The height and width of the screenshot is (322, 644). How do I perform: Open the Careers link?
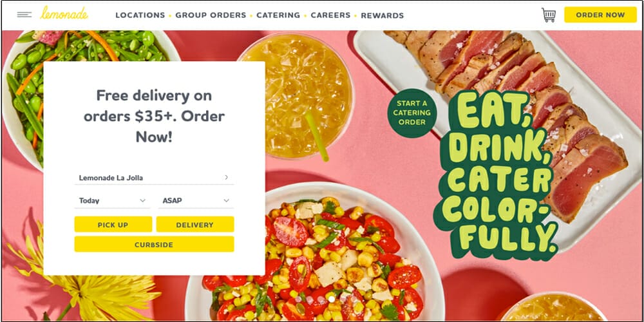330,15
